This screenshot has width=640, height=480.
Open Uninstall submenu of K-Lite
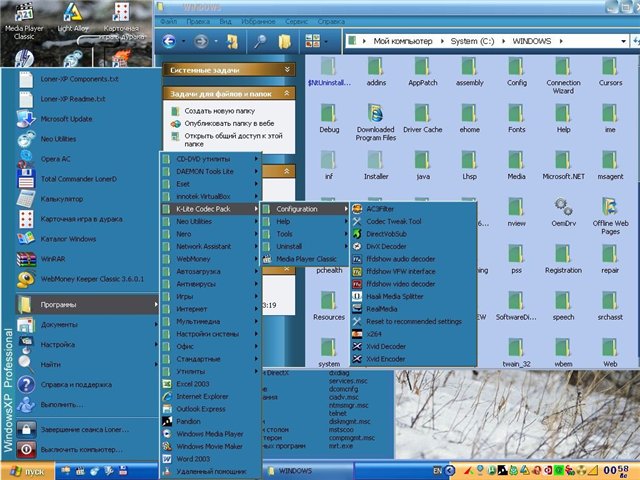click(304, 247)
